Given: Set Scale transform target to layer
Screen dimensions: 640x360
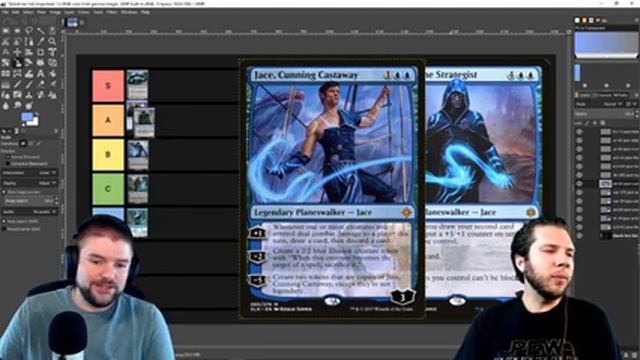Looking at the screenshot, I should pyautogui.click(x=23, y=144).
